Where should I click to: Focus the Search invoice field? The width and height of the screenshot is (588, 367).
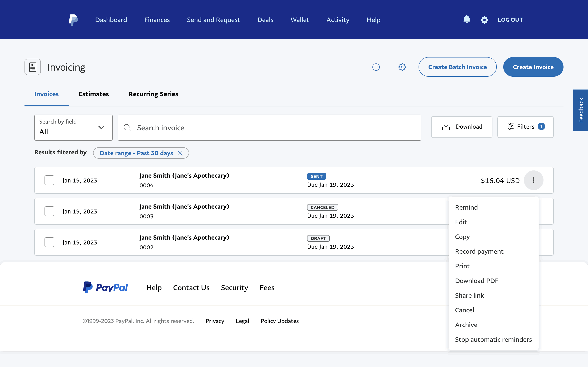point(269,128)
